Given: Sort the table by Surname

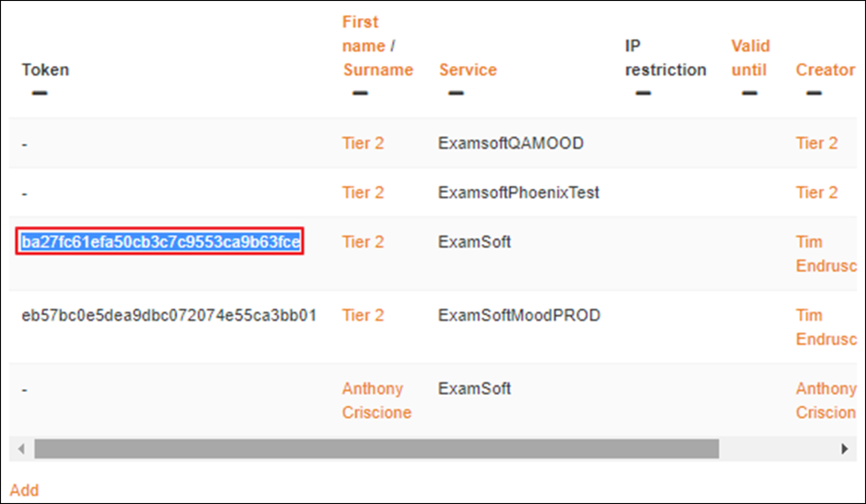Looking at the screenshot, I should click(x=378, y=70).
